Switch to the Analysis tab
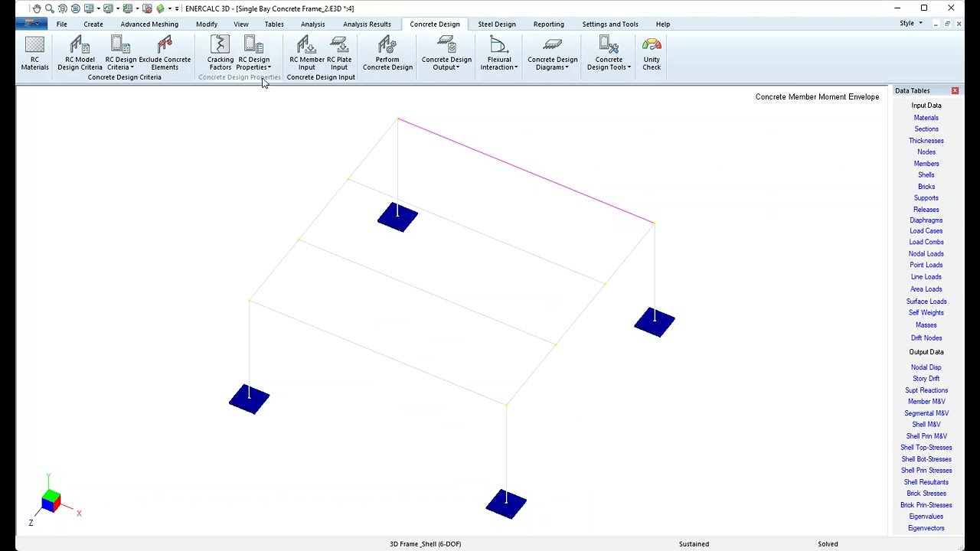The image size is (980, 551). [x=312, y=24]
